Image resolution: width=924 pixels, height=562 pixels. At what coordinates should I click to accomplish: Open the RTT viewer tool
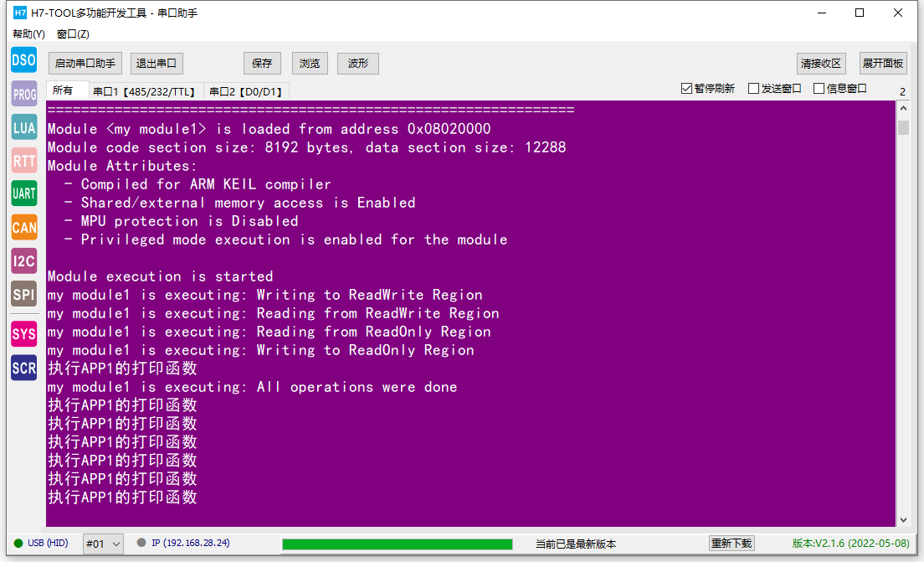(x=24, y=161)
